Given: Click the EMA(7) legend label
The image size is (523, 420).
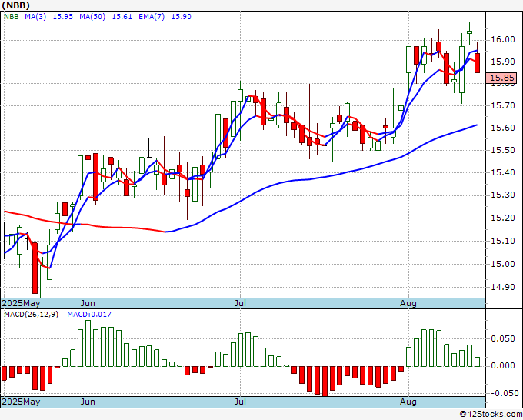Looking at the screenshot, I should (152, 17).
